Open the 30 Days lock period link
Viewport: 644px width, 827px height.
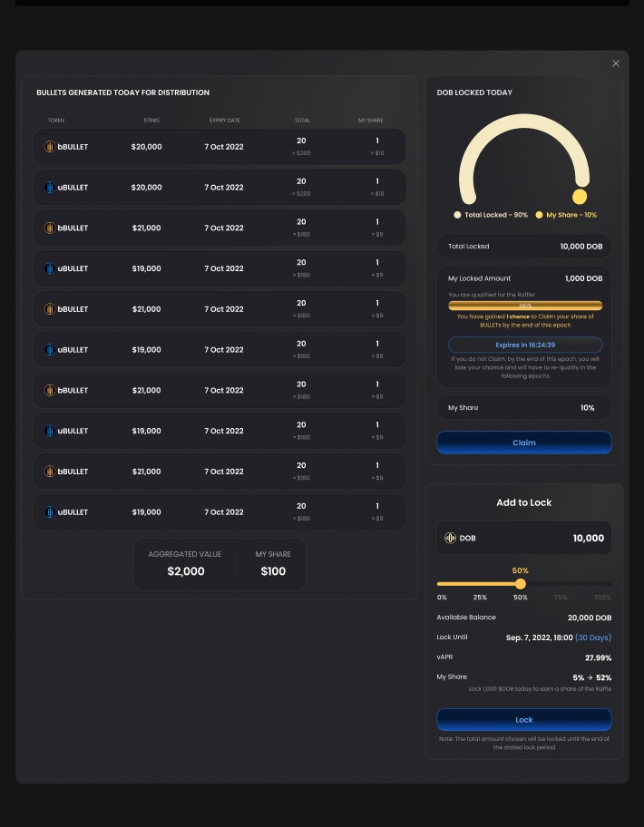tap(593, 638)
